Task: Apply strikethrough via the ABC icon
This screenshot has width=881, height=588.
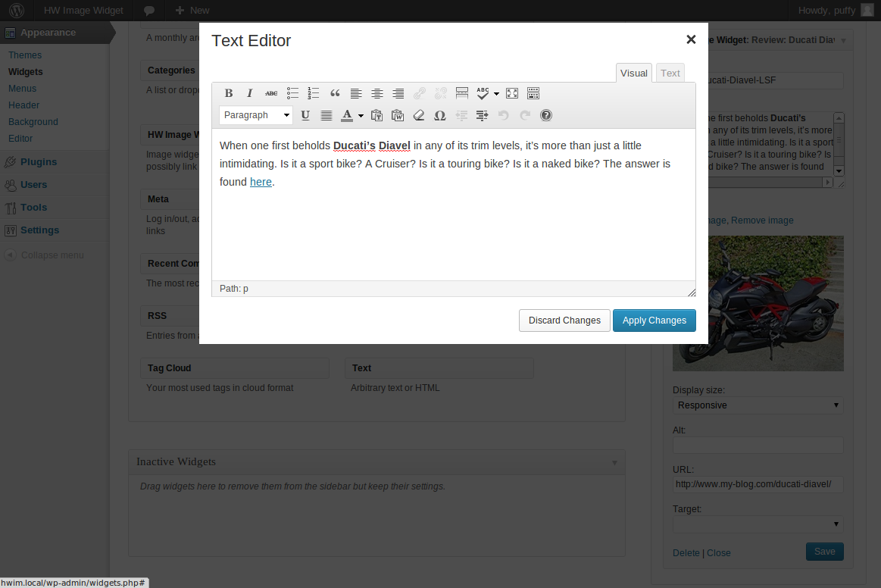Action: [x=271, y=93]
